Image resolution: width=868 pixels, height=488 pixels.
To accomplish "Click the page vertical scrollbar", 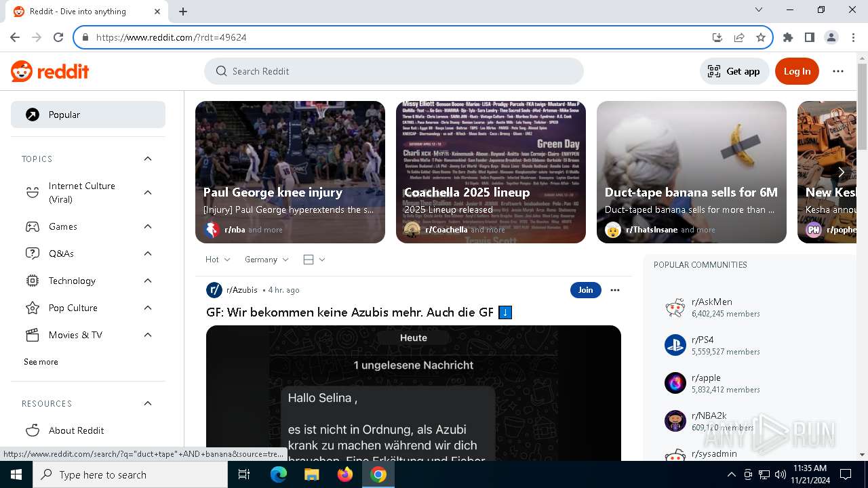I will (862, 106).
